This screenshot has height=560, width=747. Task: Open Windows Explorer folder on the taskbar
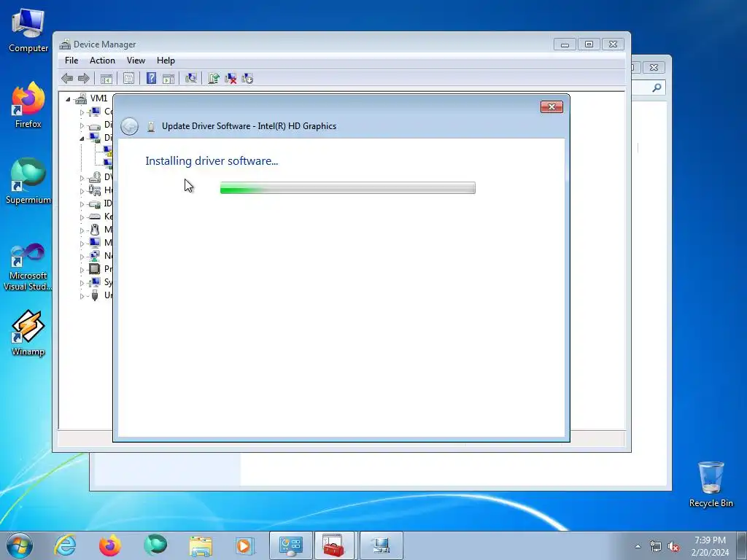pos(201,545)
